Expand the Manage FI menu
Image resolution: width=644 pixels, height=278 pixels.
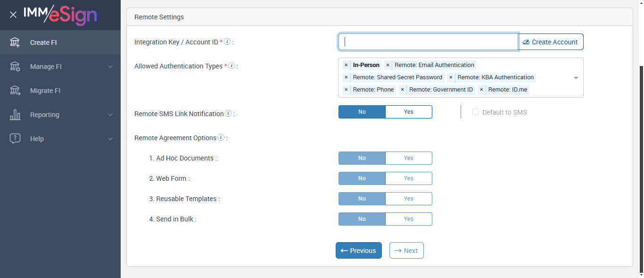click(x=60, y=67)
